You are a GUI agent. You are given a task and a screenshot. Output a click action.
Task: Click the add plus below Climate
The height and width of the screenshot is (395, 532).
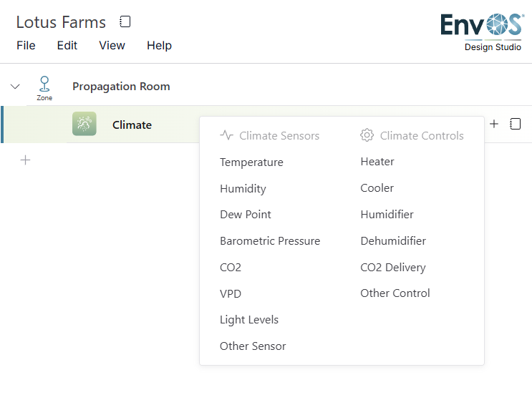point(26,160)
